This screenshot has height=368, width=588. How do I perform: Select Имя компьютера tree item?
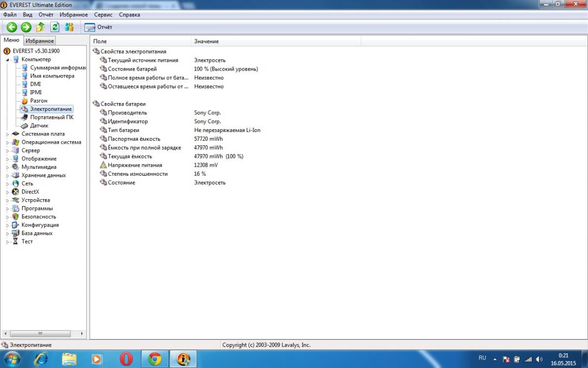(x=52, y=76)
